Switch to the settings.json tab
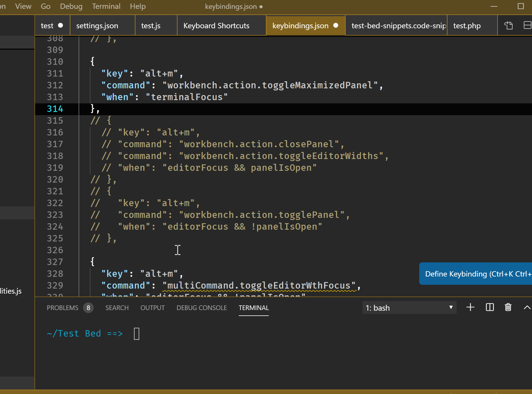Image resolution: width=532 pixels, height=394 pixels. pos(97,26)
